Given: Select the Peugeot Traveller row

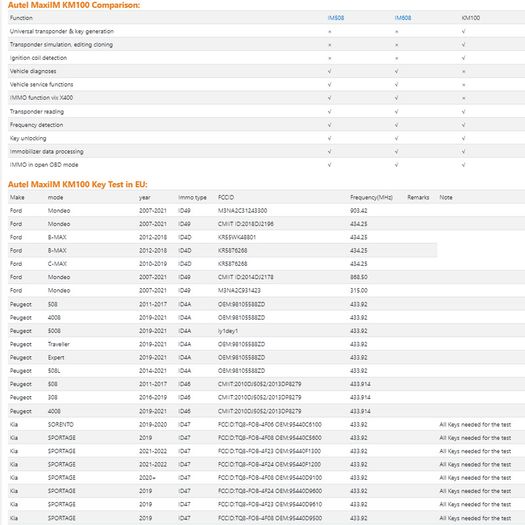Looking at the screenshot, I should point(267,344).
